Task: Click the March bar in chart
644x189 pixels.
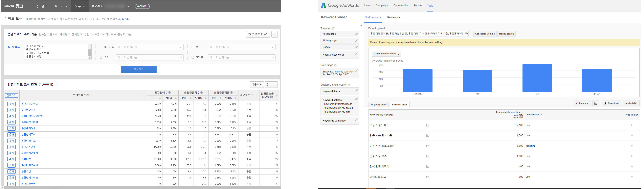Action: tap(537, 78)
